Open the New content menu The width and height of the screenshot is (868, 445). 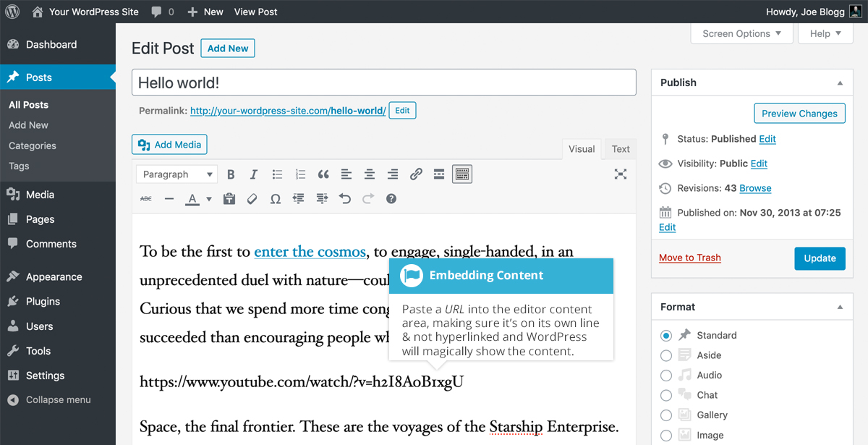pos(205,12)
